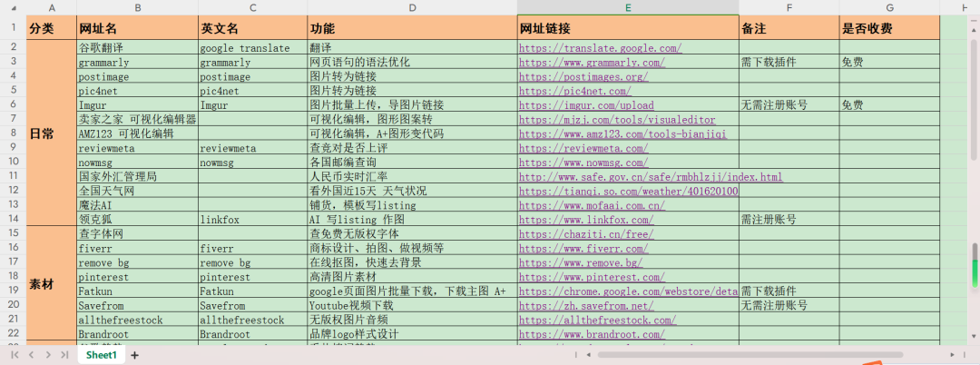The height and width of the screenshot is (365, 980).
Task: Select column D header
Action: 413,7
